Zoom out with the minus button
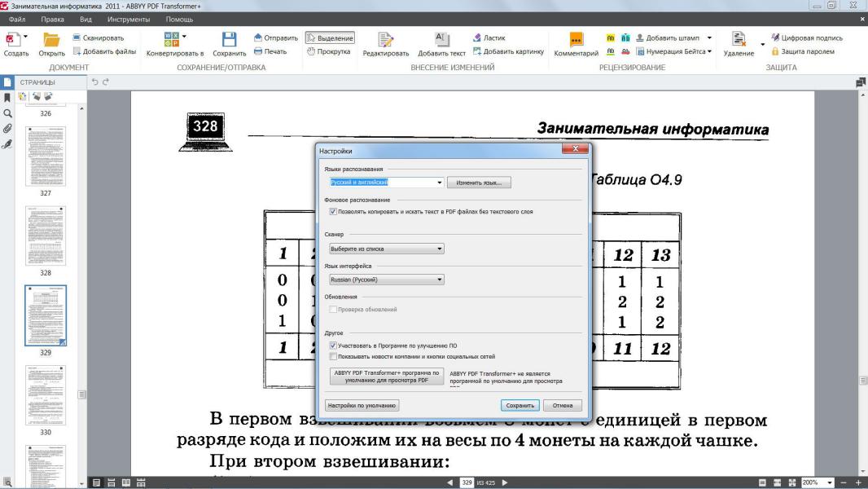 coord(843,483)
